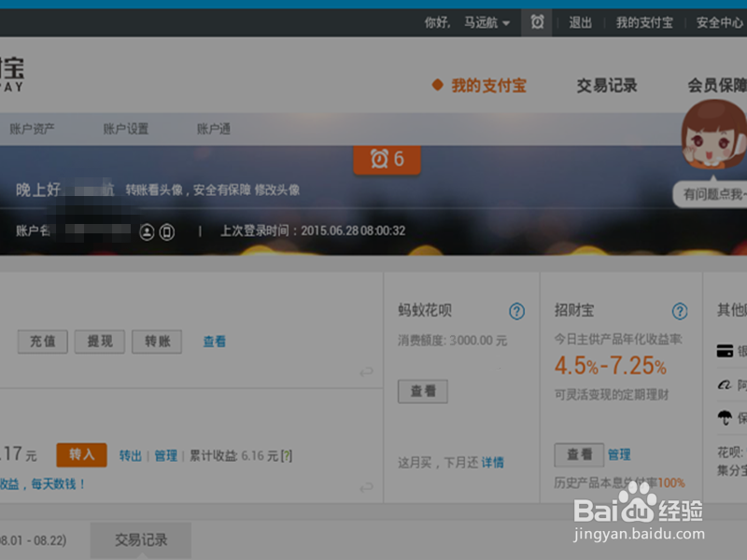Viewport: 747px width, 560px height.
Task: Open 账户通 submenu item
Action: [x=214, y=129]
